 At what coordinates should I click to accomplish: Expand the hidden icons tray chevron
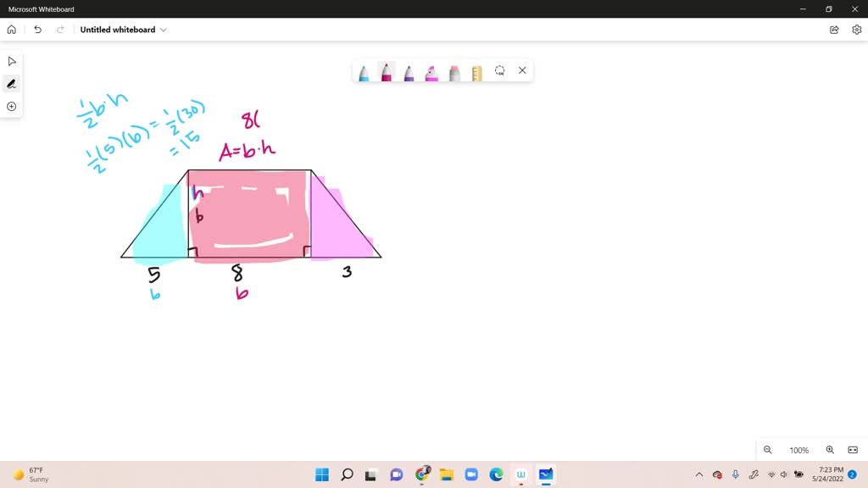(698, 474)
